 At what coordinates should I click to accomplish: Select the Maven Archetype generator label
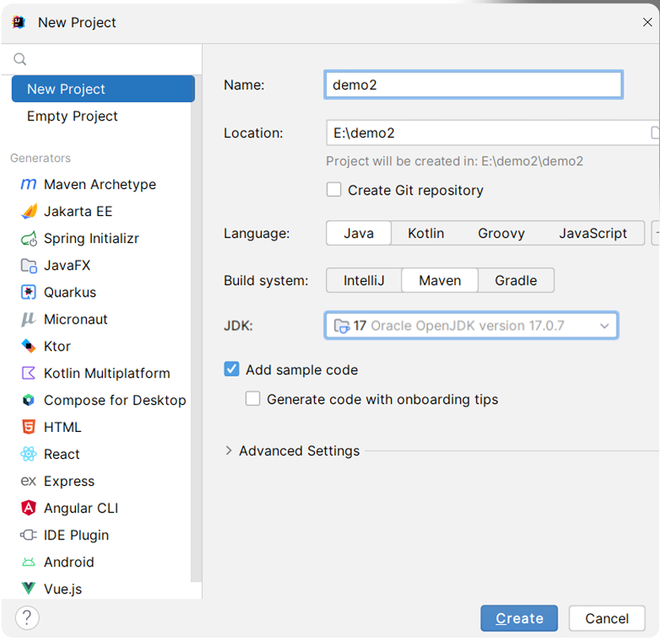(100, 184)
